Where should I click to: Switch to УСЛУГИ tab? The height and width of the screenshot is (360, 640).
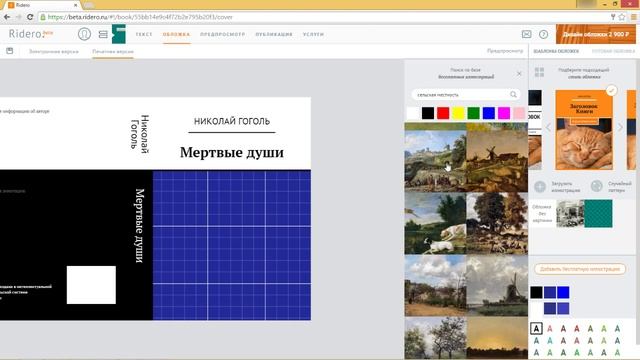pos(313,34)
